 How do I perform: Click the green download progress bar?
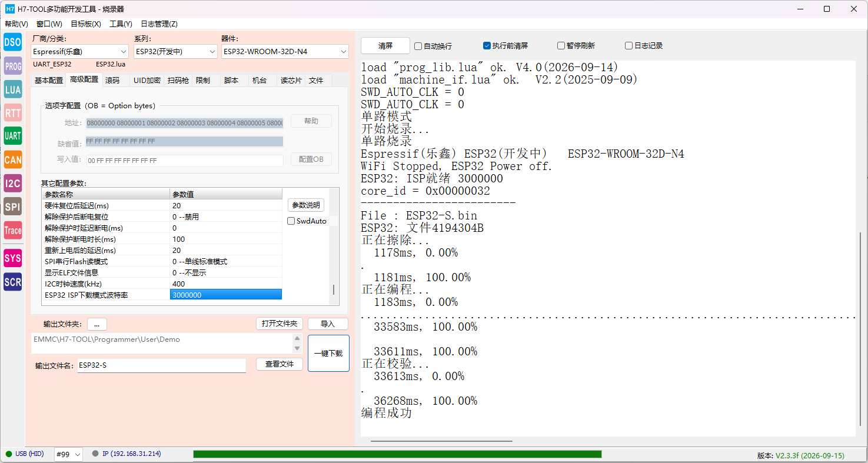point(397,454)
